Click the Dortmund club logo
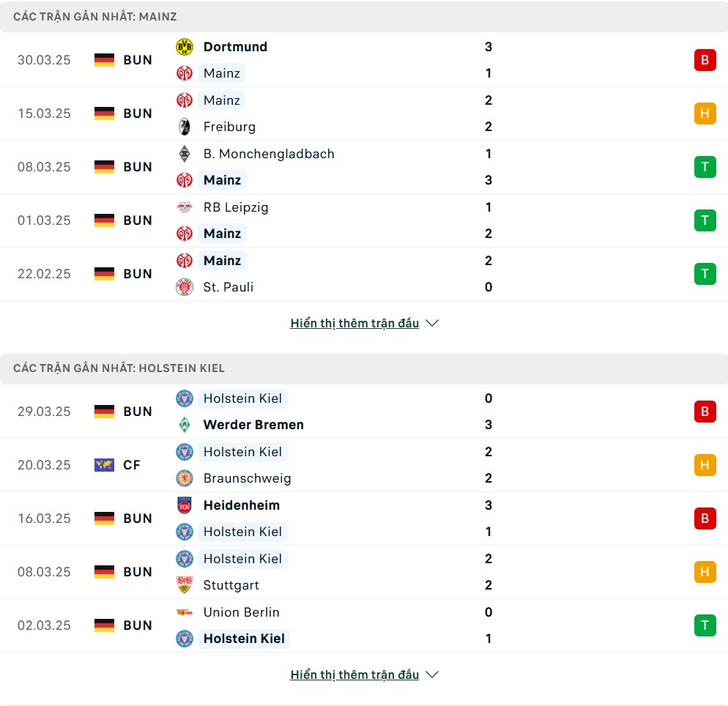 [185, 47]
